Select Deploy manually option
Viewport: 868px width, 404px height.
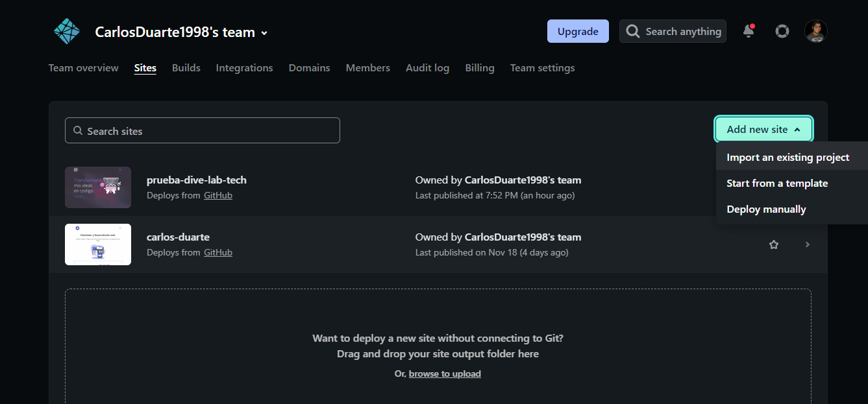(791, 209)
